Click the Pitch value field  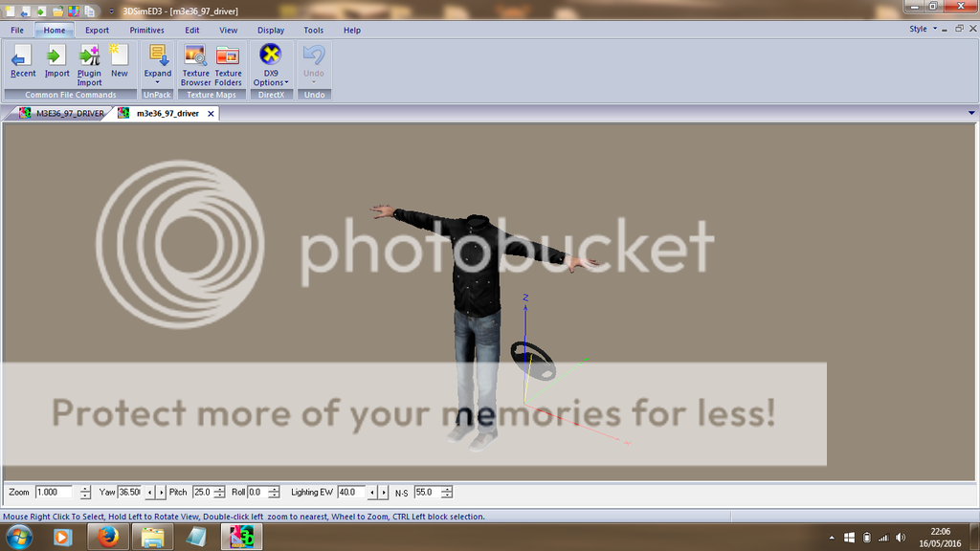(202, 492)
